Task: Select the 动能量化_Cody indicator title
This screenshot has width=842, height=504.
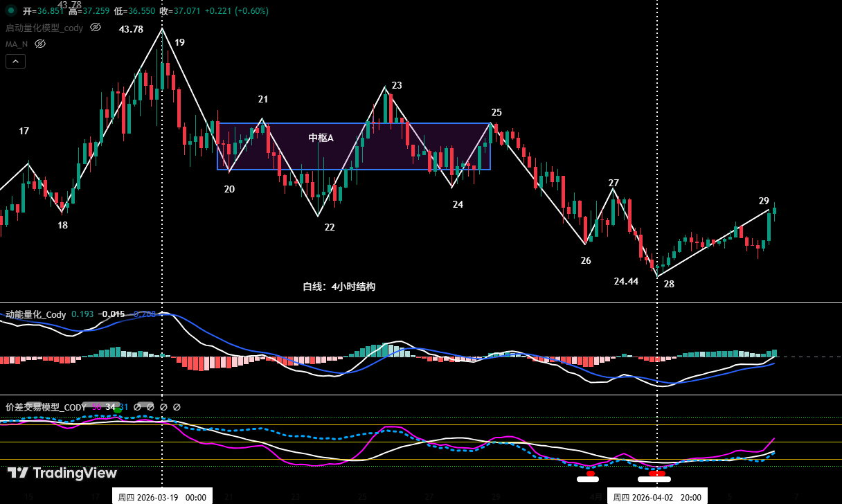Action: 36,314
